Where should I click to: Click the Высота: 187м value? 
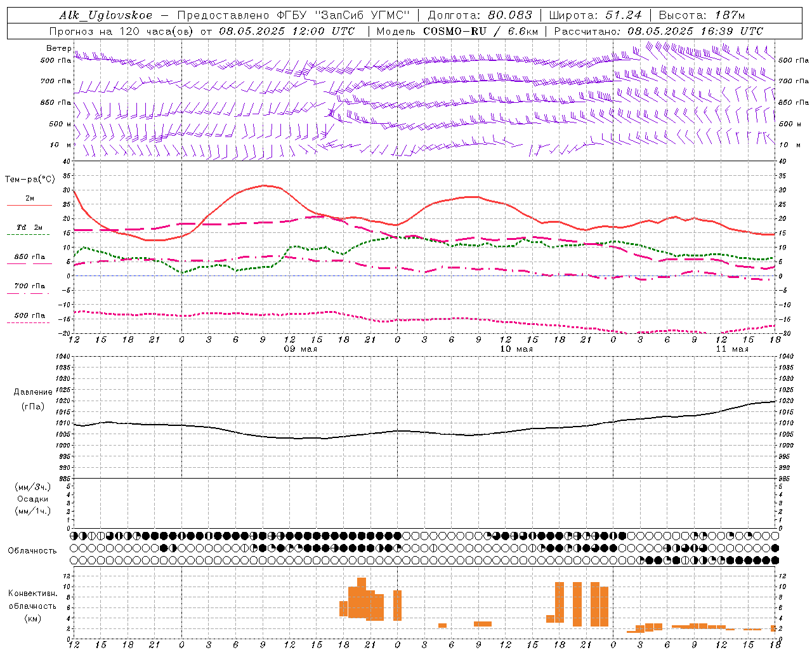coord(702,15)
